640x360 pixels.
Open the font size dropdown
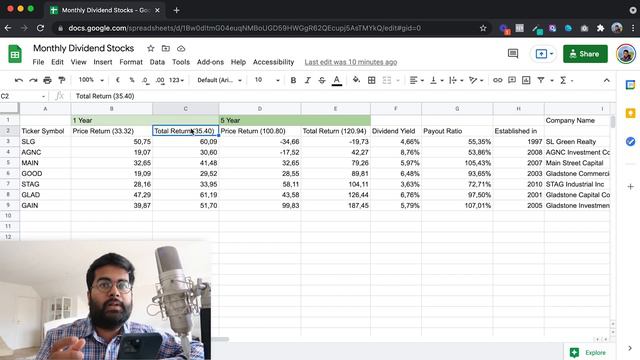click(267, 80)
